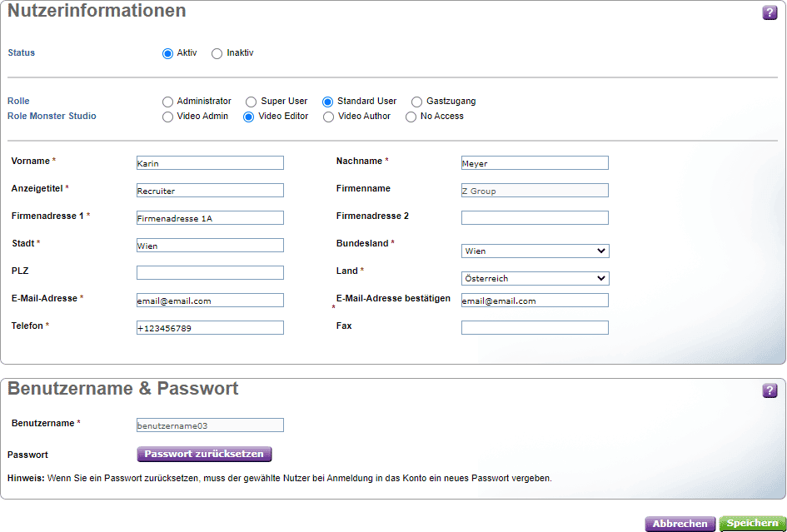Click the Speichern button
787x532 pixels.
point(752,524)
